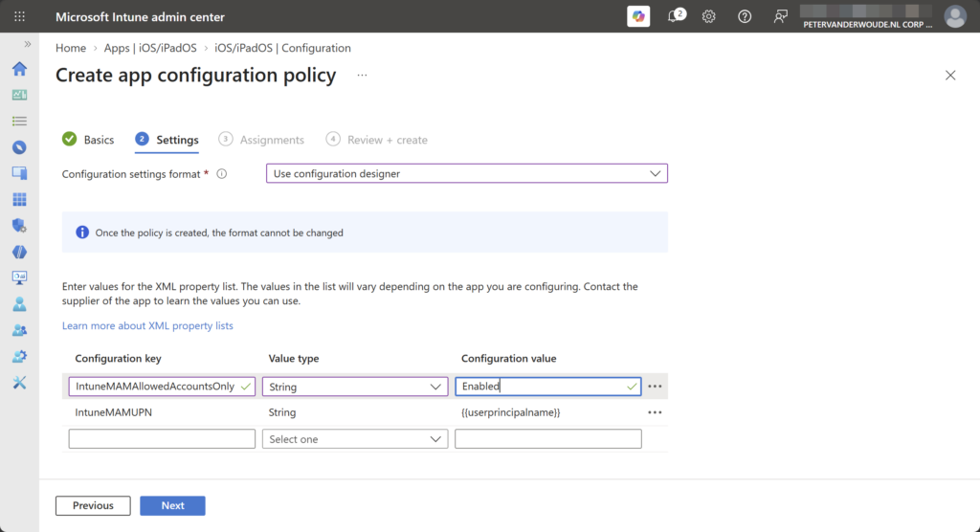This screenshot has width=980, height=532.
Task: Open the help question mark
Action: pos(745,17)
